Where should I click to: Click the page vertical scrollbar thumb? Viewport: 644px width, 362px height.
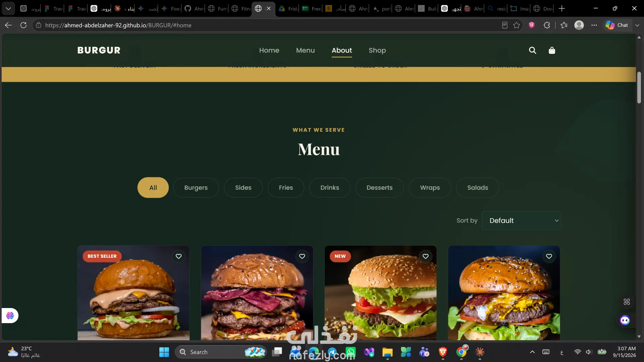(x=639, y=88)
